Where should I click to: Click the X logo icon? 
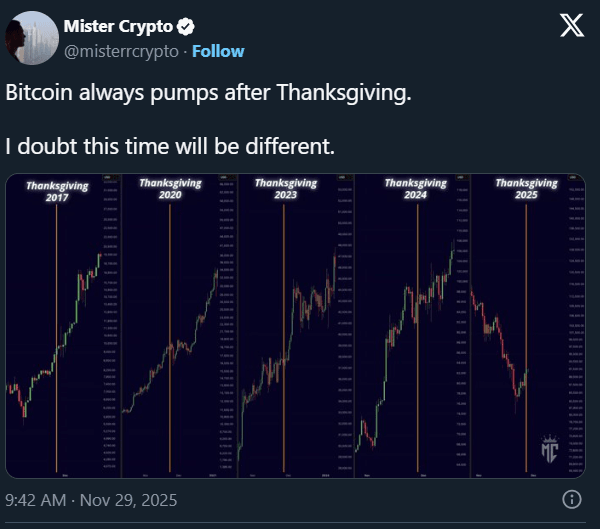[x=571, y=27]
